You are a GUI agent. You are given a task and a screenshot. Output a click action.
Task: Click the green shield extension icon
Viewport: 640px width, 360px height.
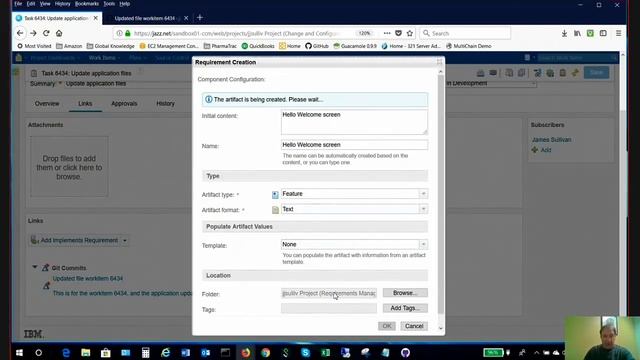pos(590,33)
